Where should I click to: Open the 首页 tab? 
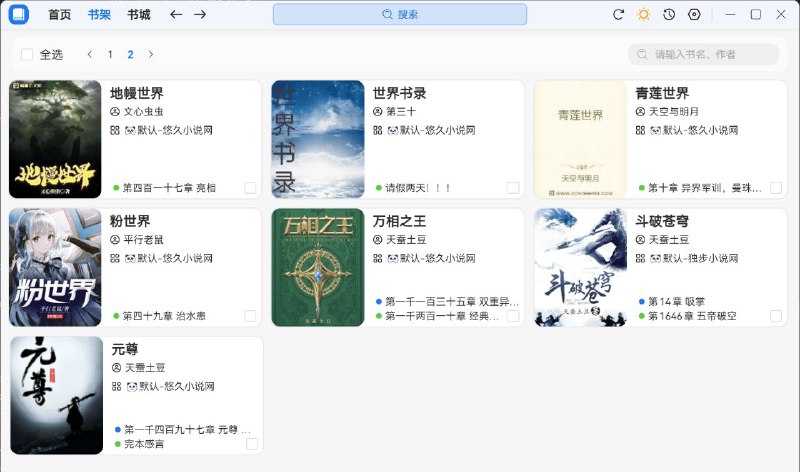pyautogui.click(x=60, y=14)
